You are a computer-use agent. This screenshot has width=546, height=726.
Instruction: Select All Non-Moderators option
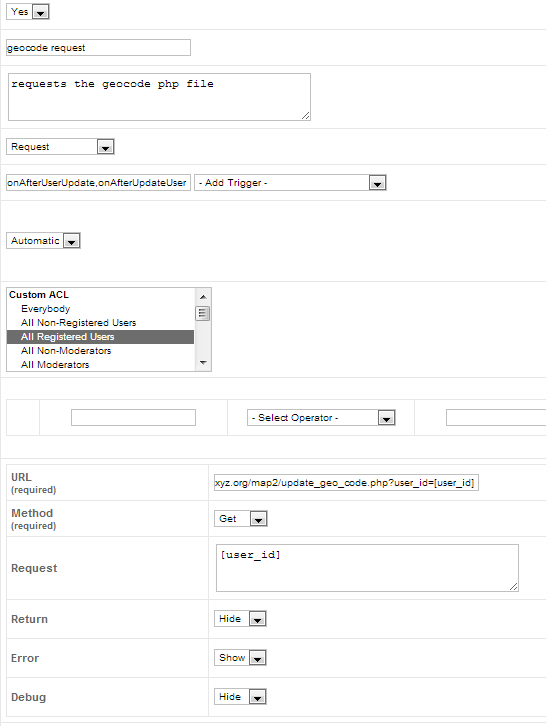click(x=66, y=350)
